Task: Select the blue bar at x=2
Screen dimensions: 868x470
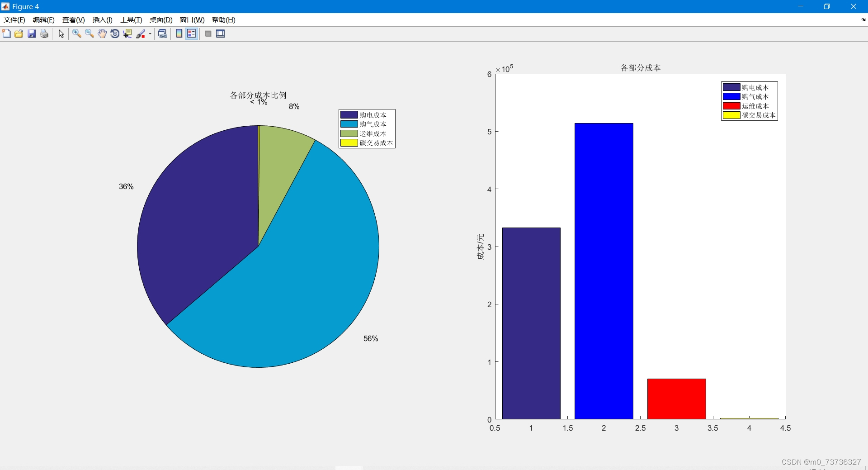Action: tap(604, 271)
